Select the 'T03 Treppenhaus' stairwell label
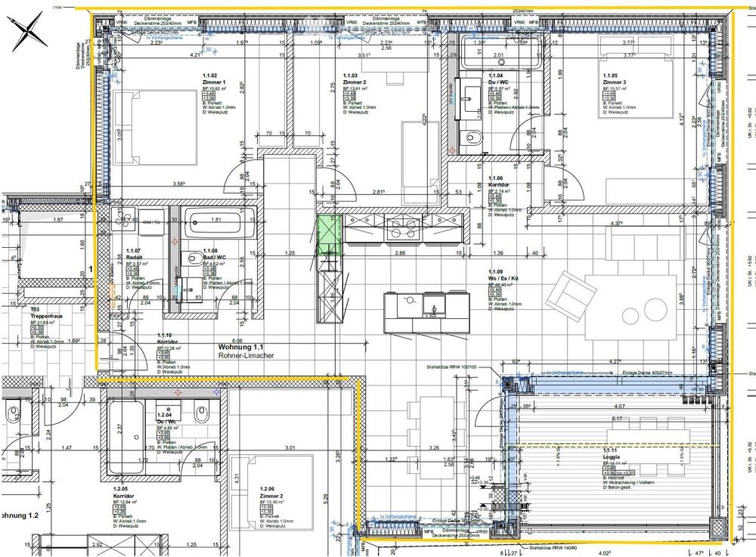The width and height of the screenshot is (756, 557). point(46,313)
